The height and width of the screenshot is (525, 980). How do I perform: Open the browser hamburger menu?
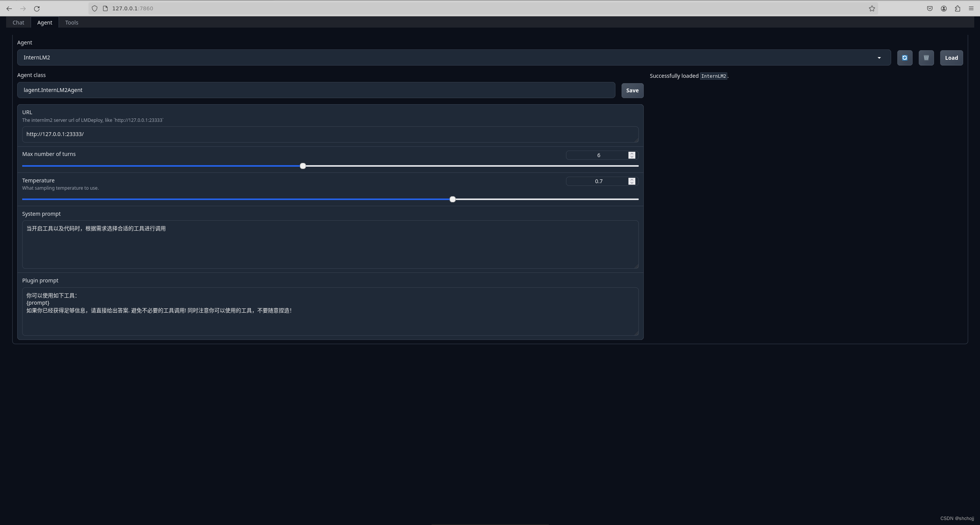tap(971, 8)
